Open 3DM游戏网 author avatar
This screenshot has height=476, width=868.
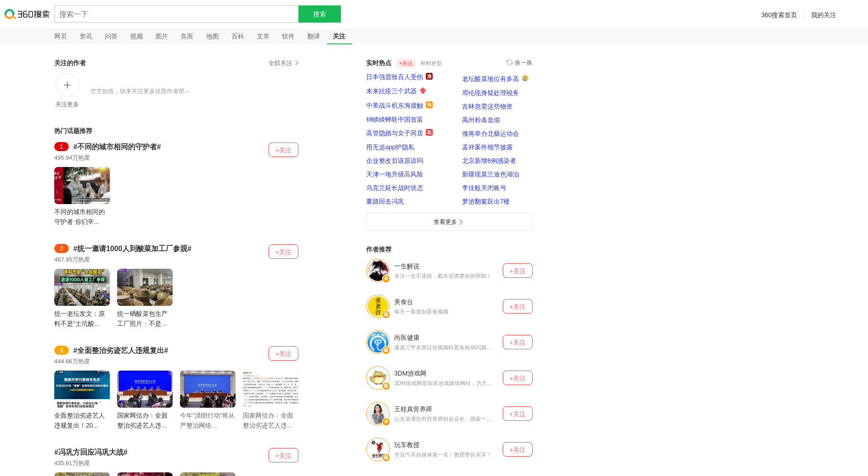pos(378,378)
